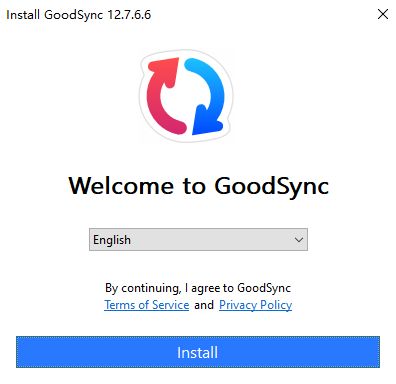Open the Terms of Service link

pos(147,305)
